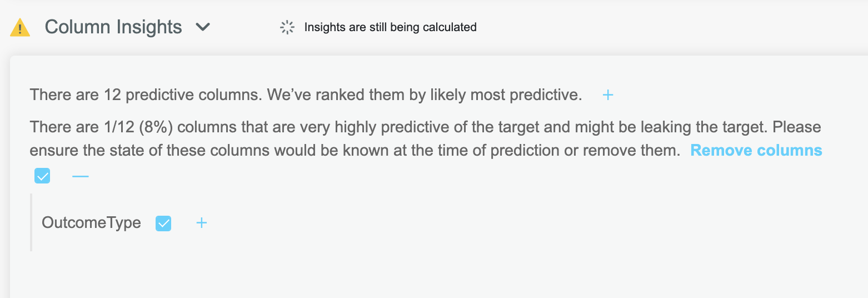Click the yellow warning triangle icon
This screenshot has width=868, height=298.
coord(20,27)
